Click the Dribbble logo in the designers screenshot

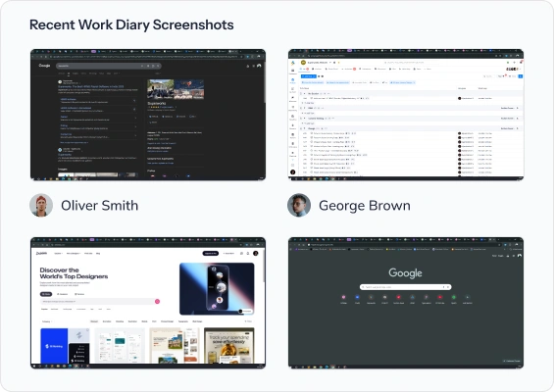click(x=41, y=253)
